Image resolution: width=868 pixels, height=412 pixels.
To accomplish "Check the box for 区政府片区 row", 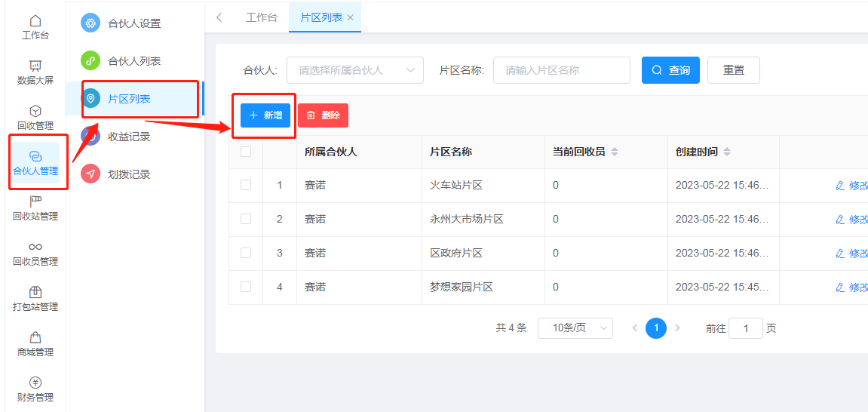I will pos(246,253).
